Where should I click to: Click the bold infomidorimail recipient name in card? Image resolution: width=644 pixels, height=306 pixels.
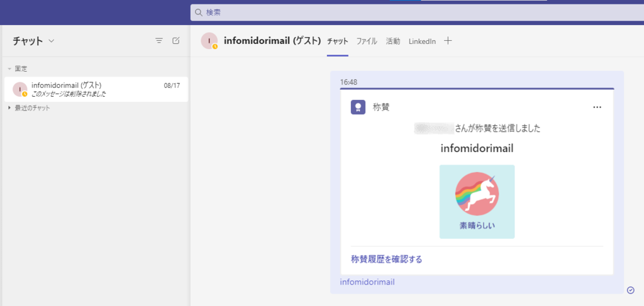[477, 148]
